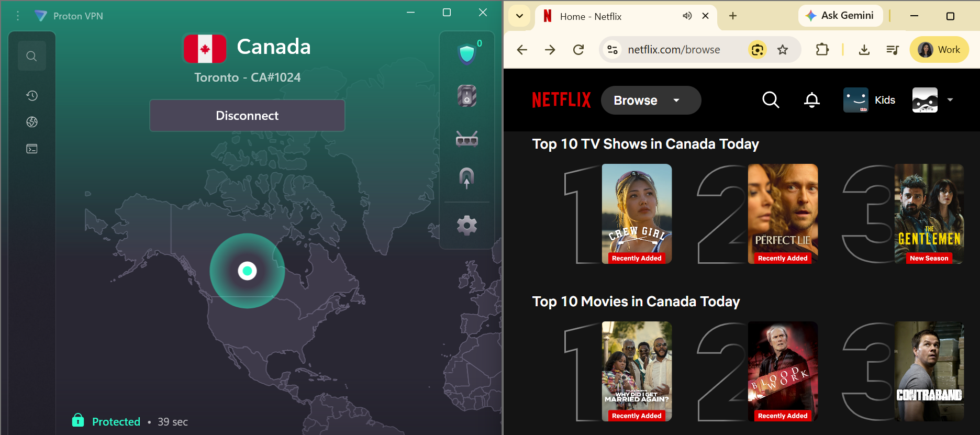Open Chrome downloads icon
This screenshot has width=980, height=435.
point(864,50)
